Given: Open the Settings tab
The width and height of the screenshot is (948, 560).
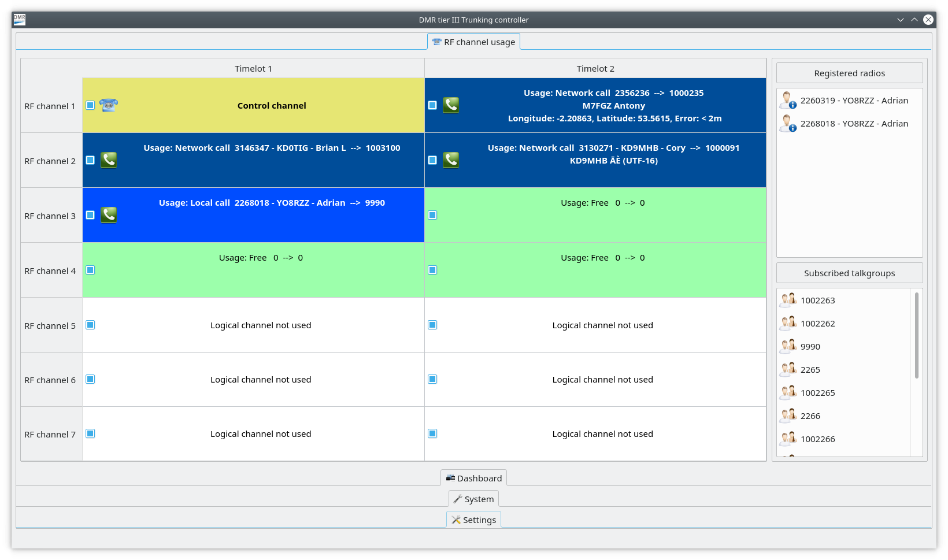Looking at the screenshot, I should (x=474, y=520).
